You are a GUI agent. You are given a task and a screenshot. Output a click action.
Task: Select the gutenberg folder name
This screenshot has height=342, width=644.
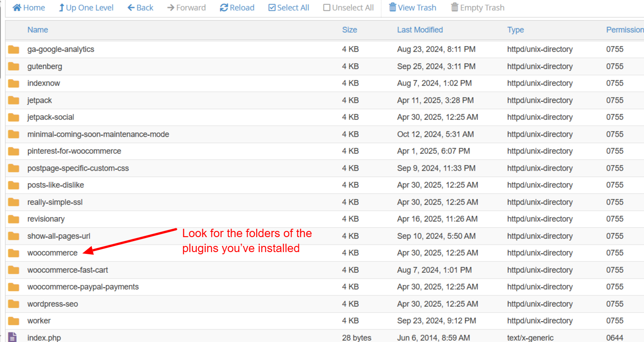[44, 66]
